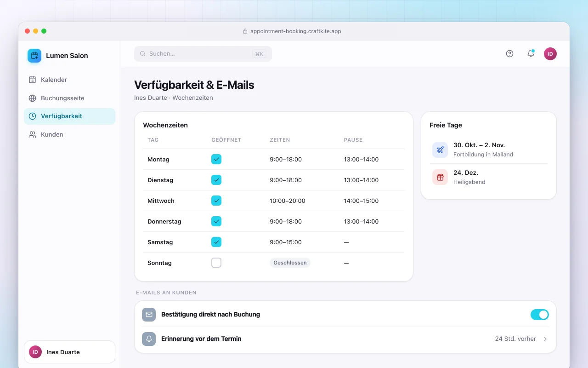The image size is (588, 368).
Task: Open the Ines Duarte account card
Action: pos(69,352)
